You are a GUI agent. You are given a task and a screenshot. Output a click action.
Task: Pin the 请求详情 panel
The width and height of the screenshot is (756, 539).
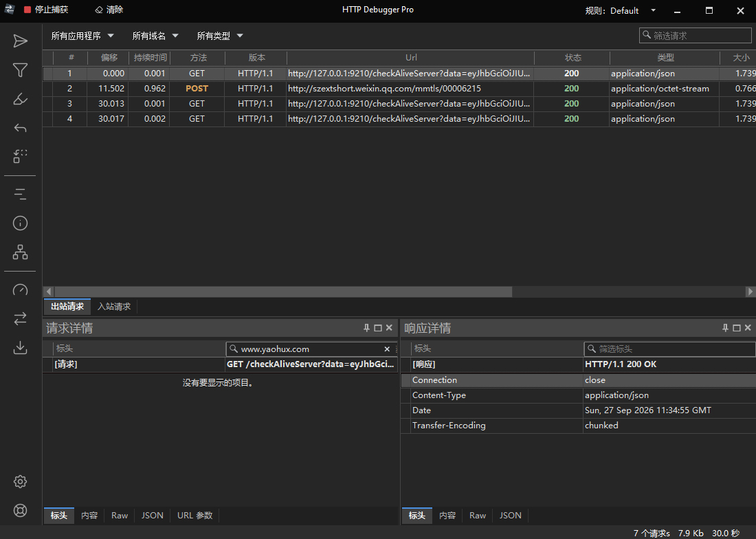click(x=366, y=328)
